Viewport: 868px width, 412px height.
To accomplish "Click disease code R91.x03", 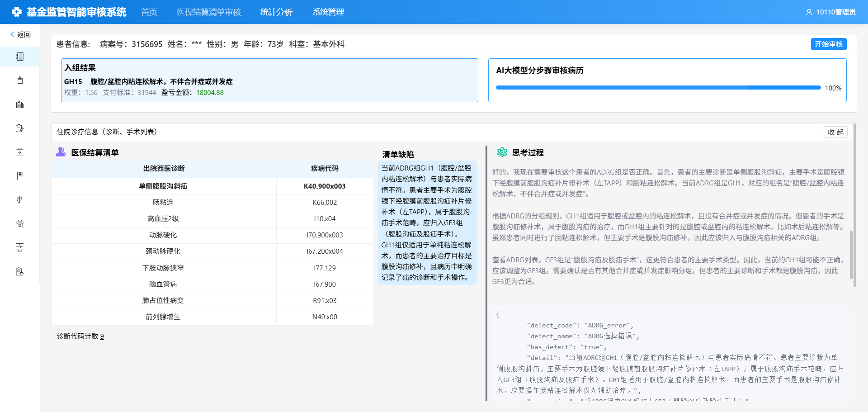I will 325,301.
